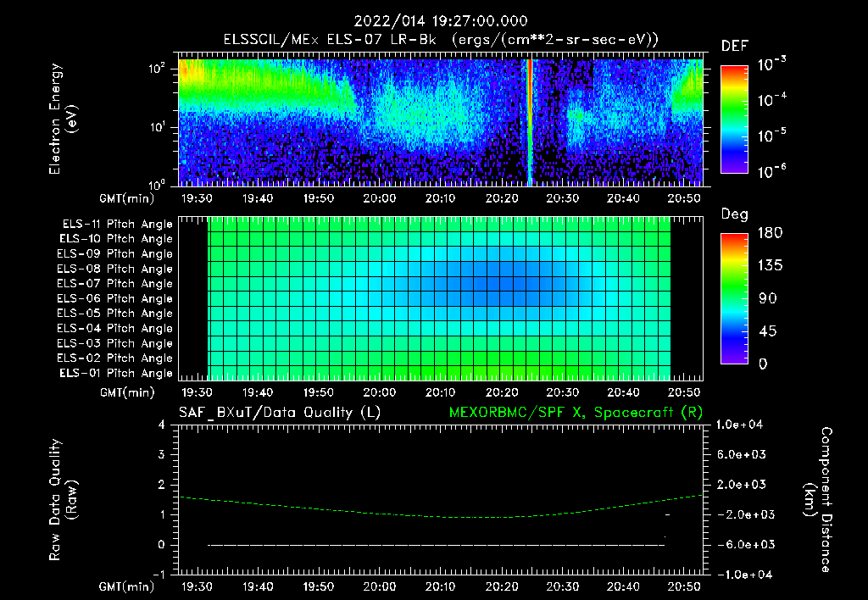868x600 pixels.
Task: Click the ELS-11 Pitch Angle row label
Action: 117,225
